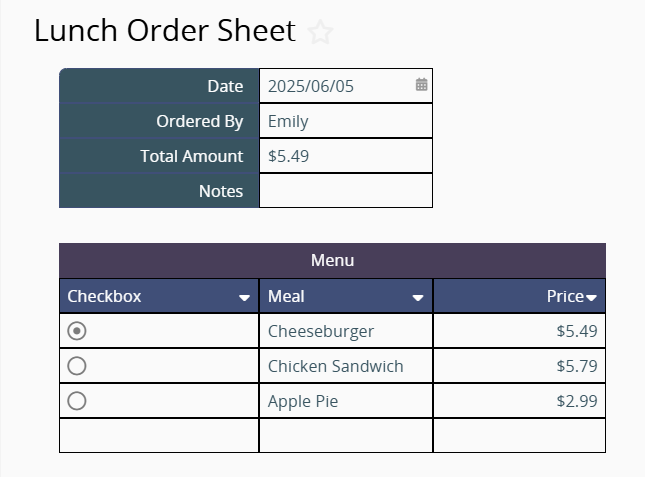This screenshot has width=645, height=477.
Task: Open the calendar picker for Date
Action: tap(421, 85)
